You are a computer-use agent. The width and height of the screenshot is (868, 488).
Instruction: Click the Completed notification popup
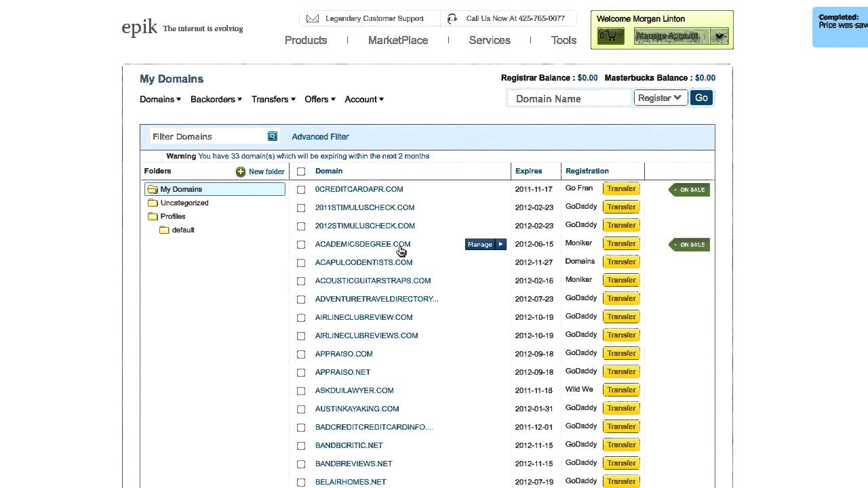[x=840, y=27]
